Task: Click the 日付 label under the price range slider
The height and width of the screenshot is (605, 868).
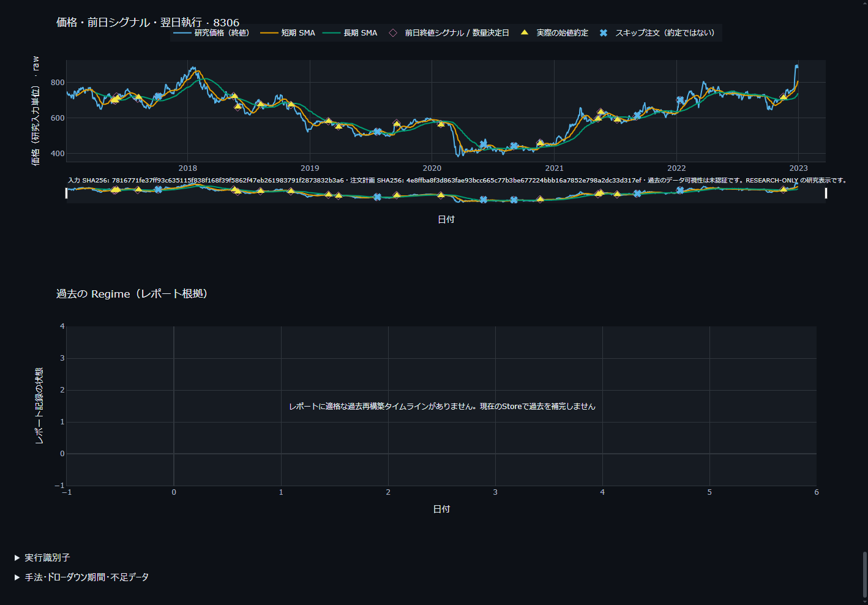Action: (446, 219)
